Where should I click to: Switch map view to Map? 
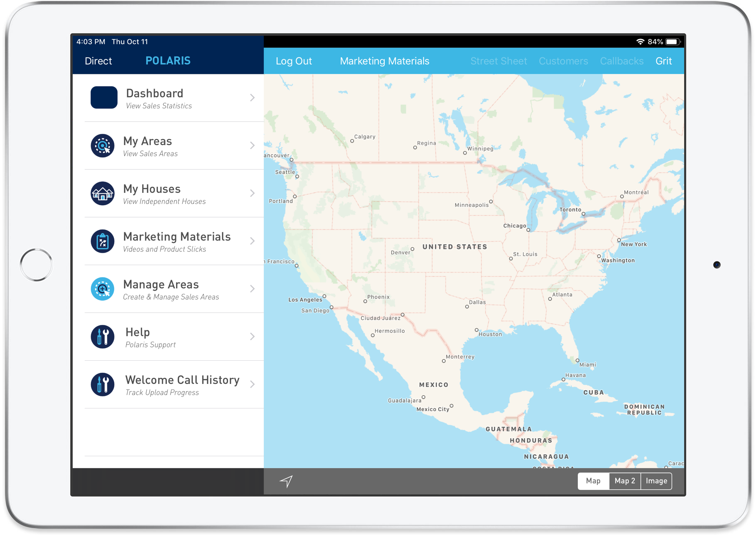593,481
